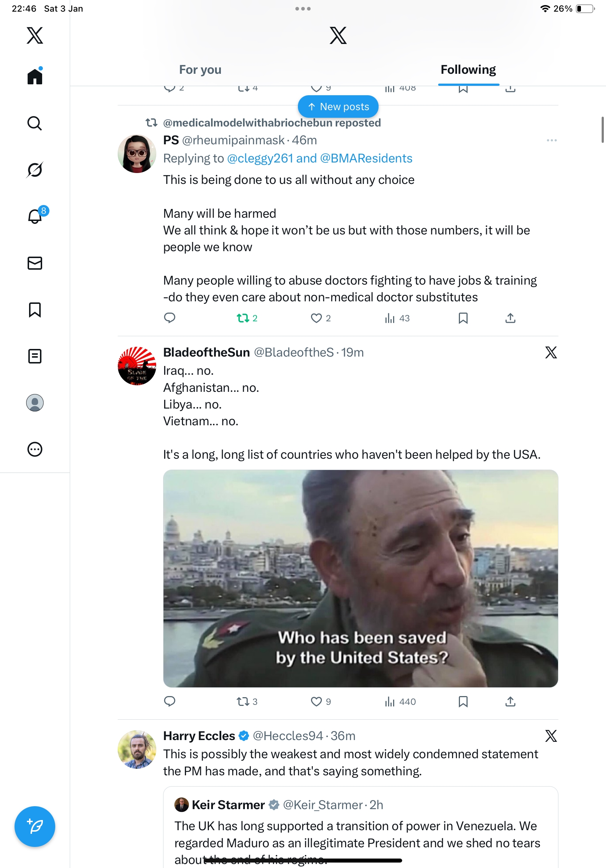Like the BladeoftheSun post
Screen dimensions: 606x868
(x=316, y=702)
